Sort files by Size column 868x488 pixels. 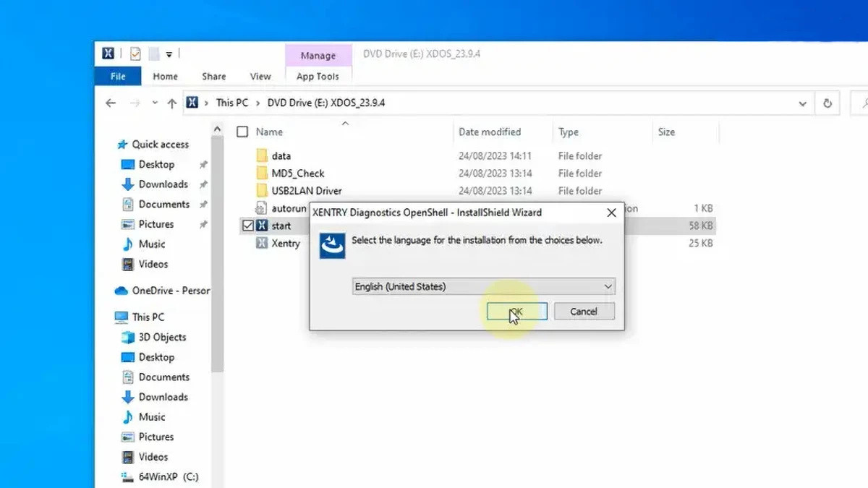(666, 132)
